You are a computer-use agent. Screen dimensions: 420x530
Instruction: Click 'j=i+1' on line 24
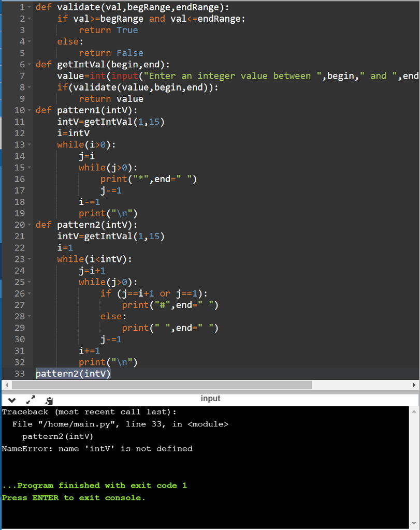point(92,271)
